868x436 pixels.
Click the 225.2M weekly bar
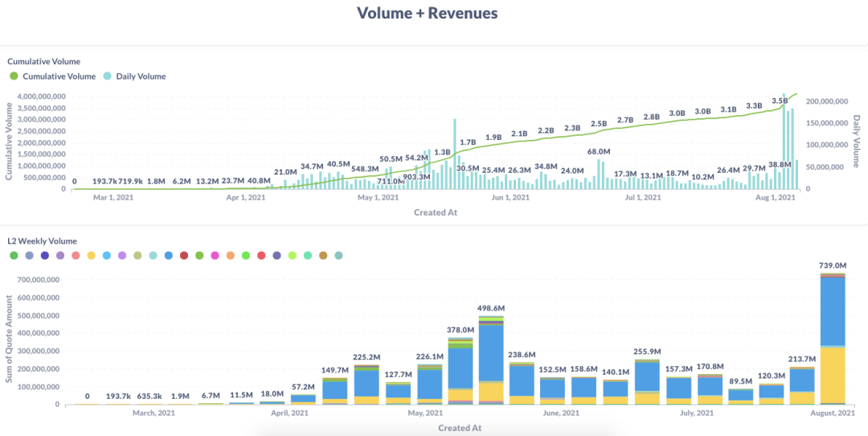pyautogui.click(x=366, y=385)
